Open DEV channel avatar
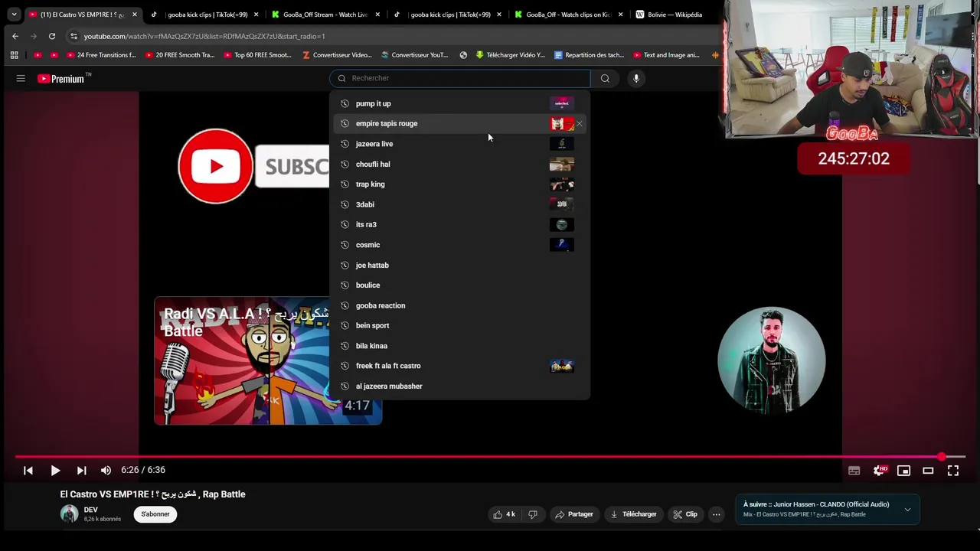Screen dimensions: 980x551 coord(69,514)
